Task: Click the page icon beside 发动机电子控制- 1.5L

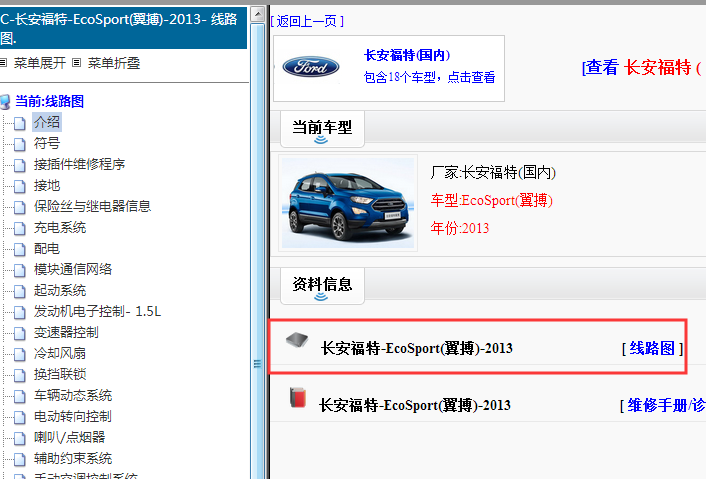Action: (19, 312)
